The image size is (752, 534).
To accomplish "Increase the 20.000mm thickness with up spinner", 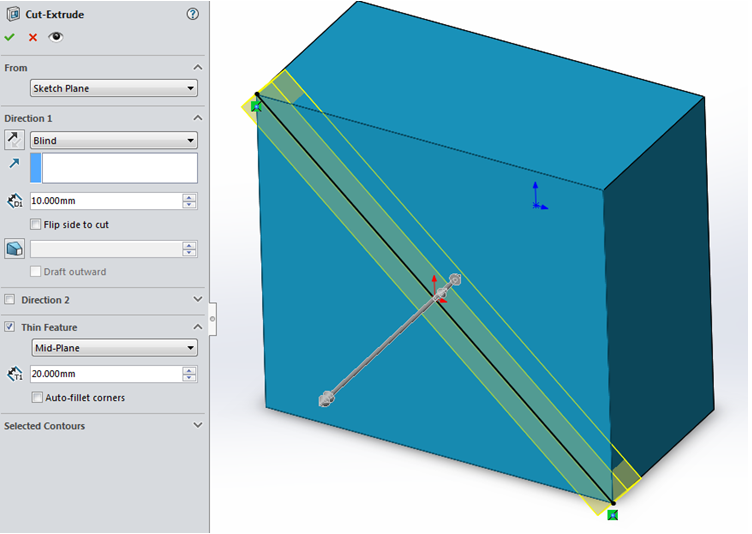I will tap(189, 370).
